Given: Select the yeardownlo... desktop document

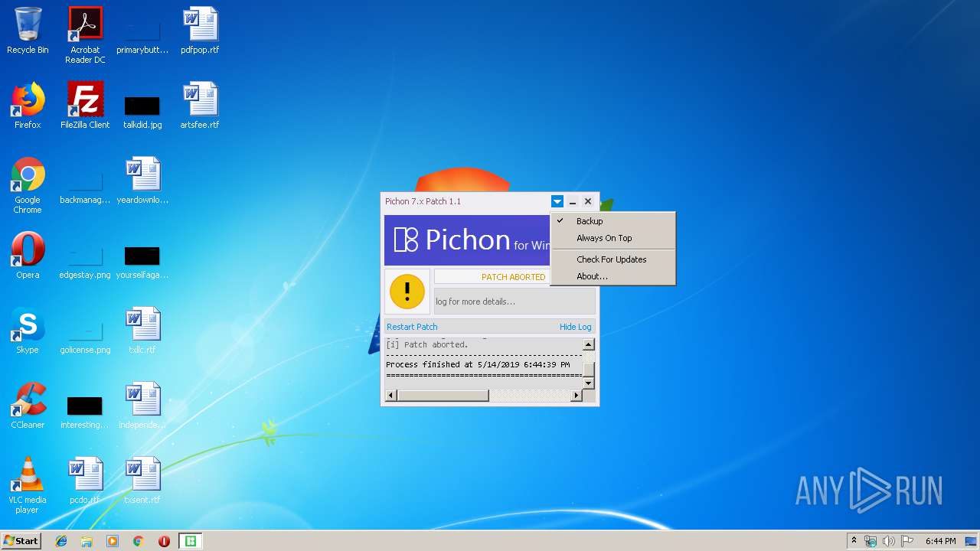Looking at the screenshot, I should (x=142, y=181).
